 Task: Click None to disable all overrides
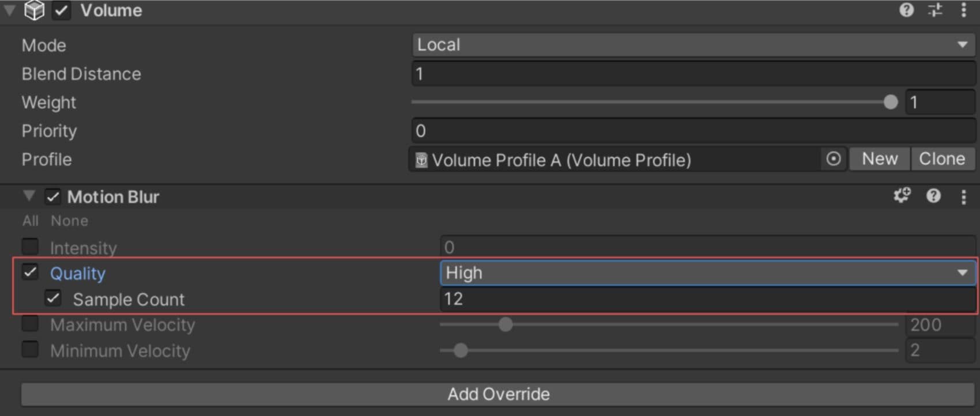pyautogui.click(x=69, y=221)
